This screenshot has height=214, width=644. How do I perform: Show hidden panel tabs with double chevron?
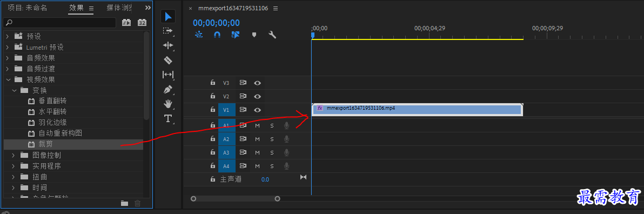(148, 8)
